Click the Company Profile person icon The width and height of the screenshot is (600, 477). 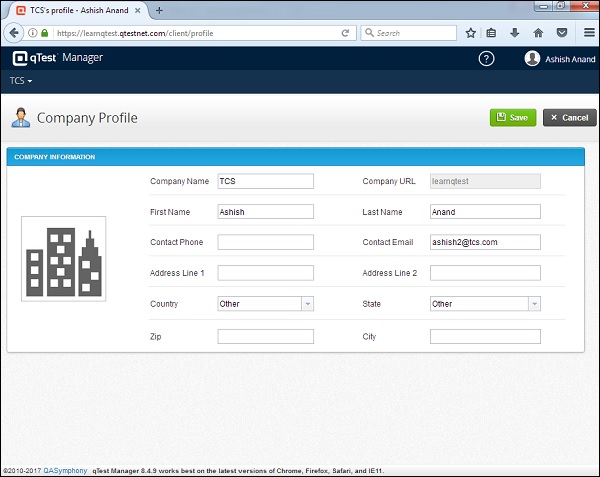pyautogui.click(x=21, y=117)
